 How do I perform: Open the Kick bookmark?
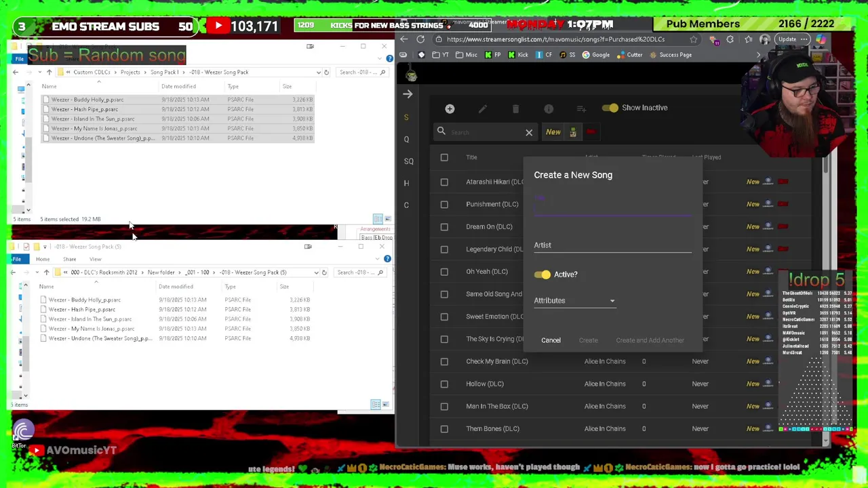pyautogui.click(x=518, y=55)
